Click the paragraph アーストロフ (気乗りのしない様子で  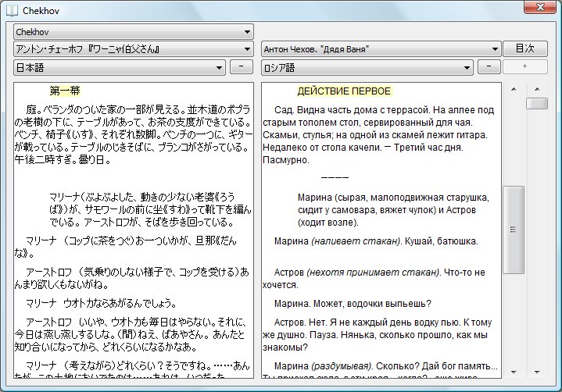[132, 278]
